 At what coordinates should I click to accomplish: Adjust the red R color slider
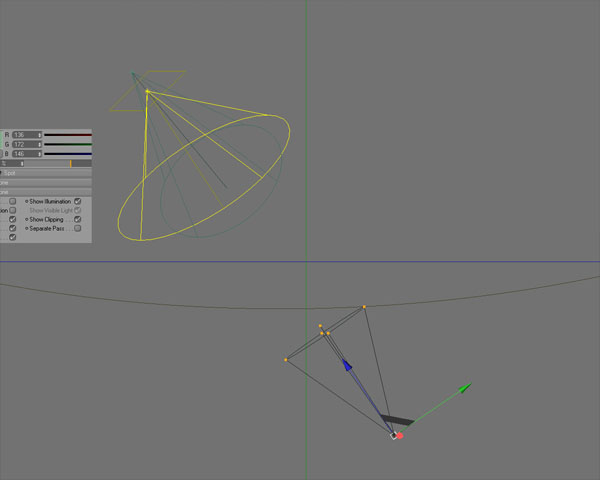(x=68, y=135)
